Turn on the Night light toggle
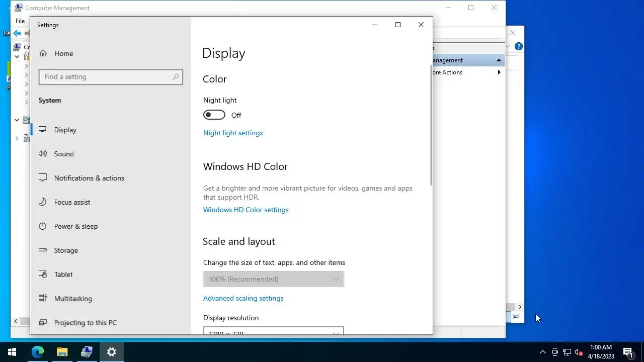This screenshot has height=362, width=644. [x=214, y=115]
